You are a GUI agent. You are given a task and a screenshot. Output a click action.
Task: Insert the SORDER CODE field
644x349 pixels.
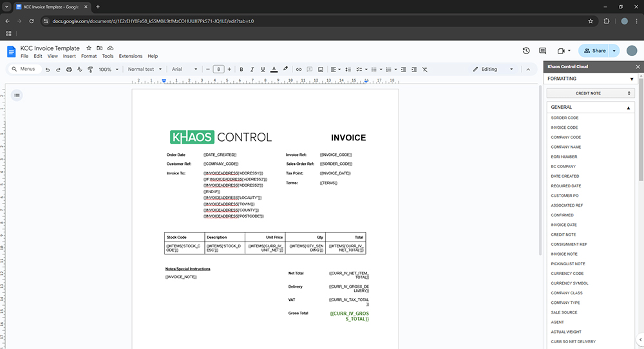tap(565, 118)
